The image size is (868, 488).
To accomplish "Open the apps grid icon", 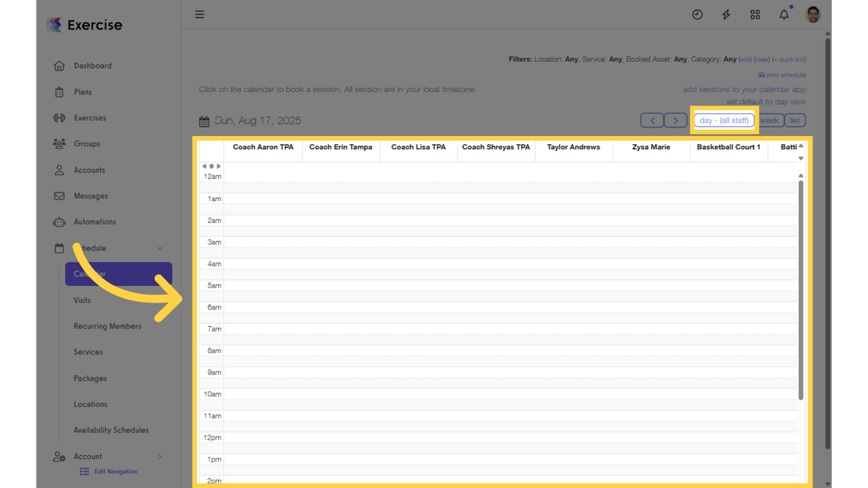I will pos(755,15).
